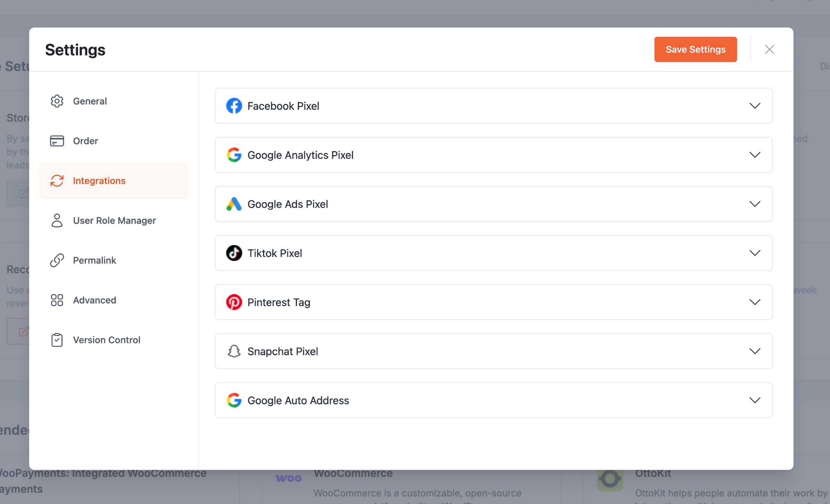Expand the Facebook Pixel chevron

pyautogui.click(x=755, y=106)
